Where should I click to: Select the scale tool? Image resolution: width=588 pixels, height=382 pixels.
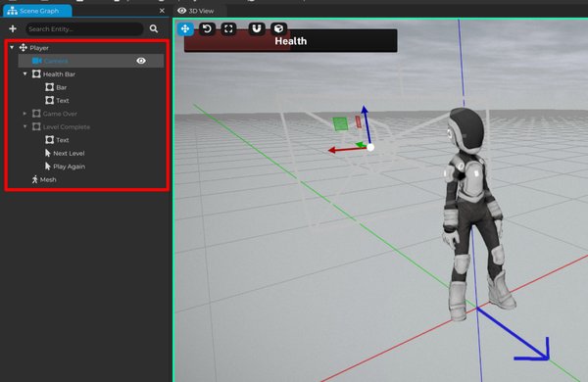point(228,28)
